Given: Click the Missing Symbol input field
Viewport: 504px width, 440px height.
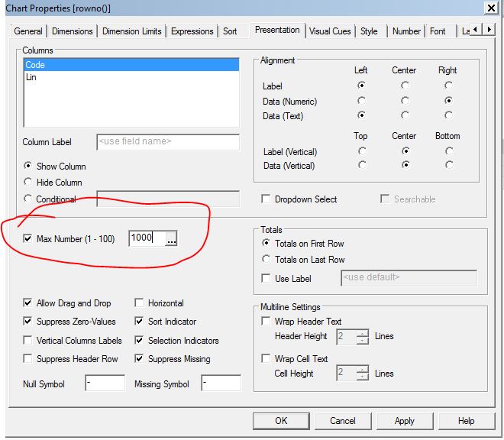Looking at the screenshot, I should click(x=221, y=383).
